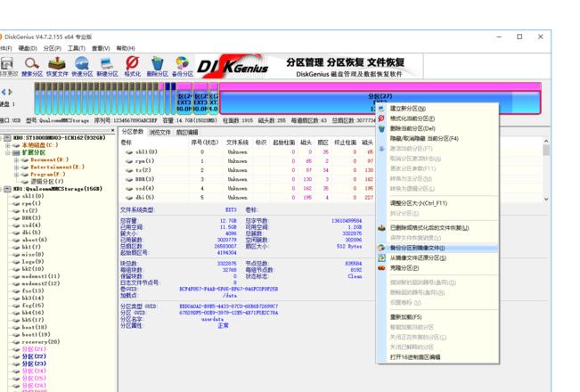Open the 帮助(H) menu

126,48
